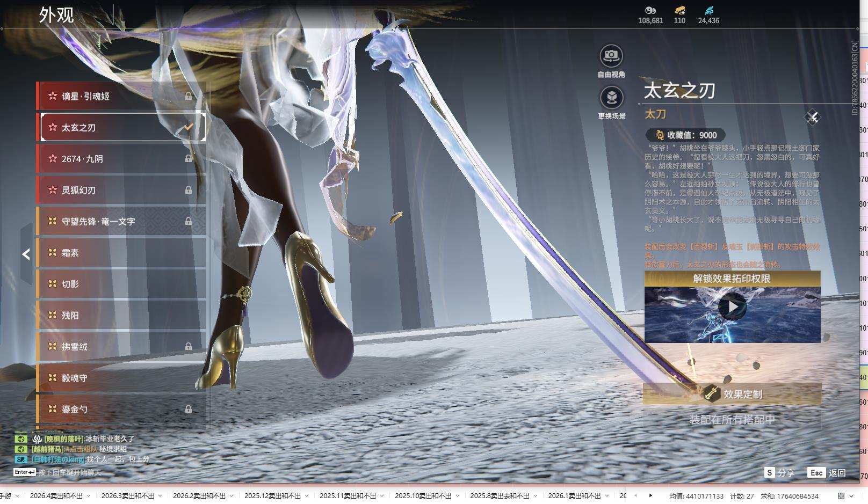Viewport: 868px width, 504px height.
Task: Click the teal spiral currency icon
Action: [x=708, y=10]
